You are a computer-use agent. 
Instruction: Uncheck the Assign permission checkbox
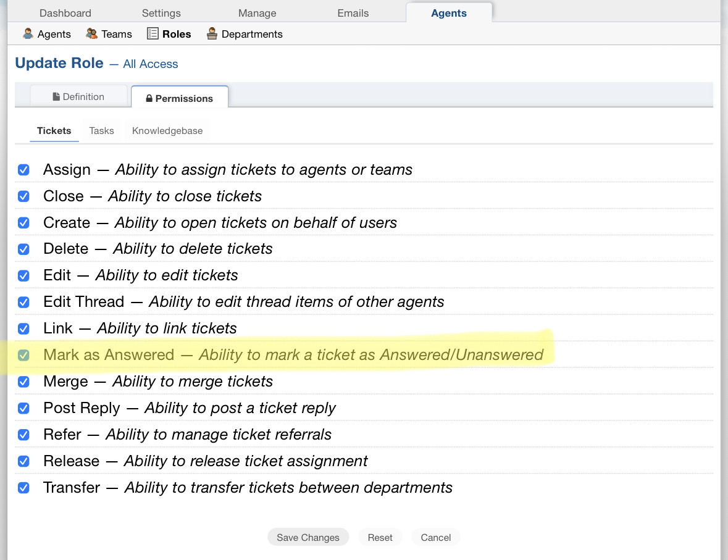[x=23, y=170]
